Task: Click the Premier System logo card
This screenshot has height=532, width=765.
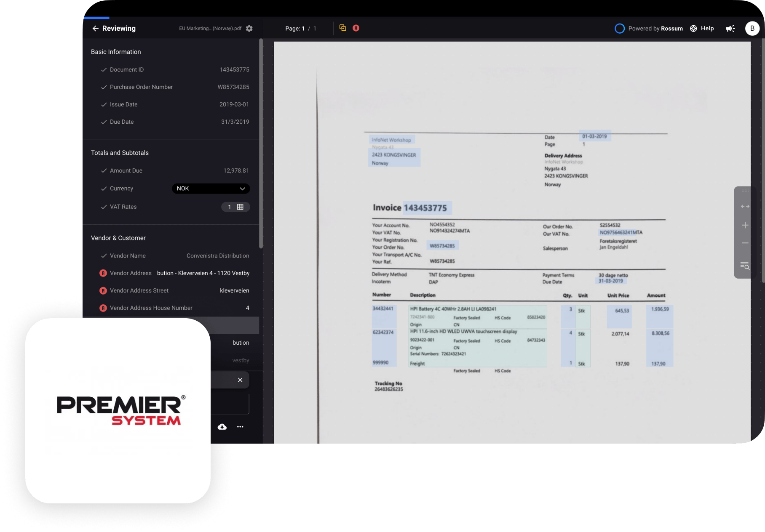Action: [118, 411]
